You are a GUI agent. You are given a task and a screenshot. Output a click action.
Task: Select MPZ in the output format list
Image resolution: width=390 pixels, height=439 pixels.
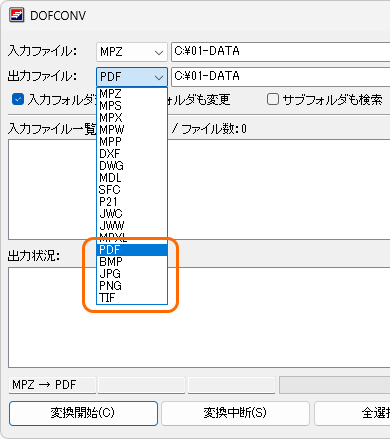[132, 94]
